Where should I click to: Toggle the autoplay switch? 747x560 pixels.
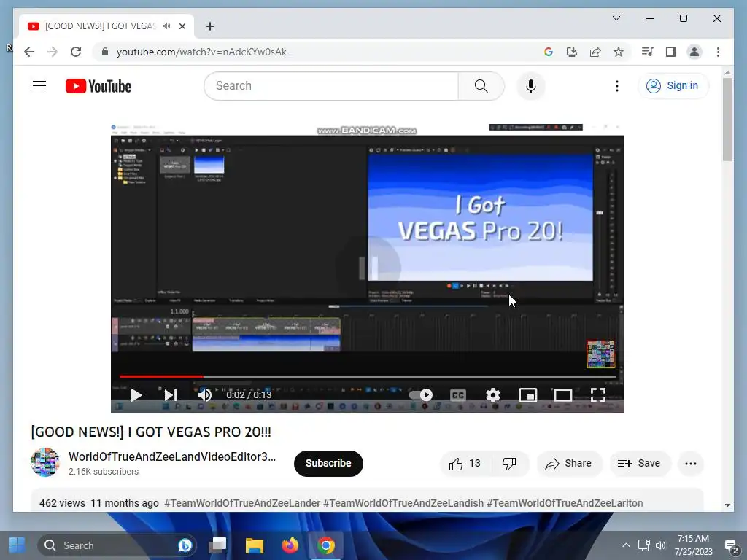tap(421, 394)
